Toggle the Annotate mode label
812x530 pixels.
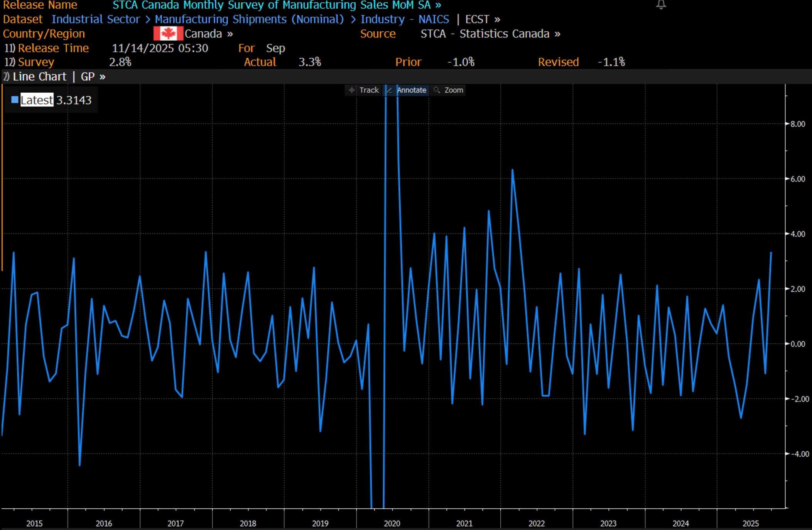click(411, 90)
